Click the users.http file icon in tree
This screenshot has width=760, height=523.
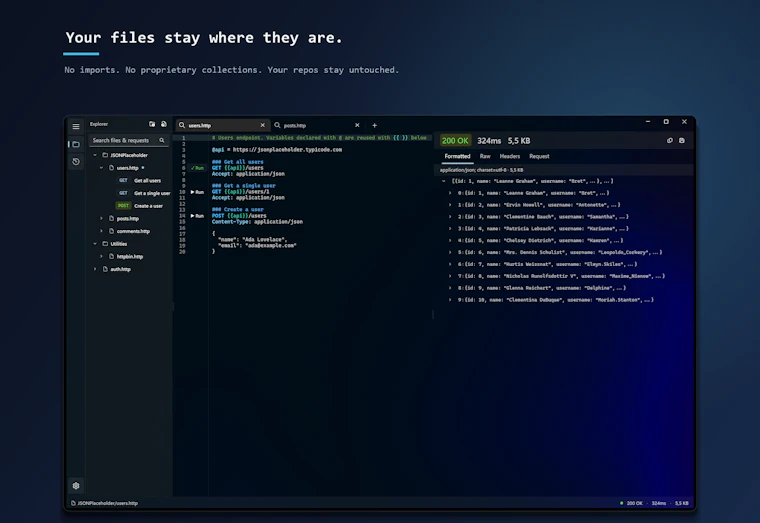111,168
